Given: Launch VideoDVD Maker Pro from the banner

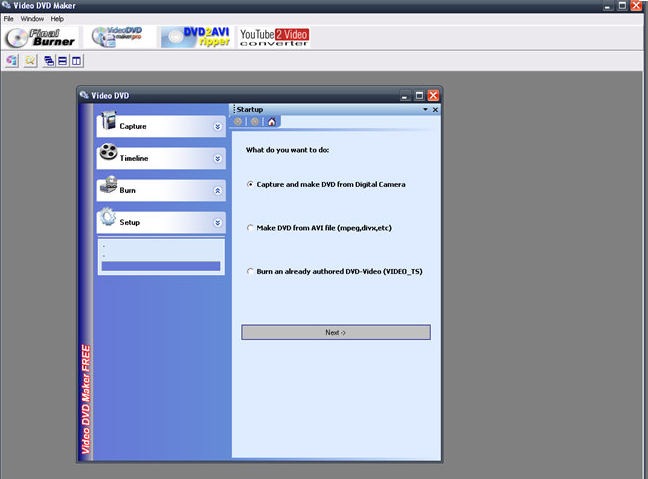Looking at the screenshot, I should (x=118, y=37).
